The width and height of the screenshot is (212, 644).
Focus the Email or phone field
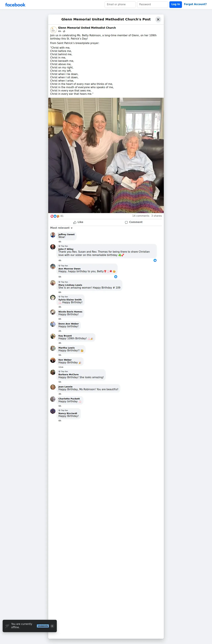click(120, 4)
